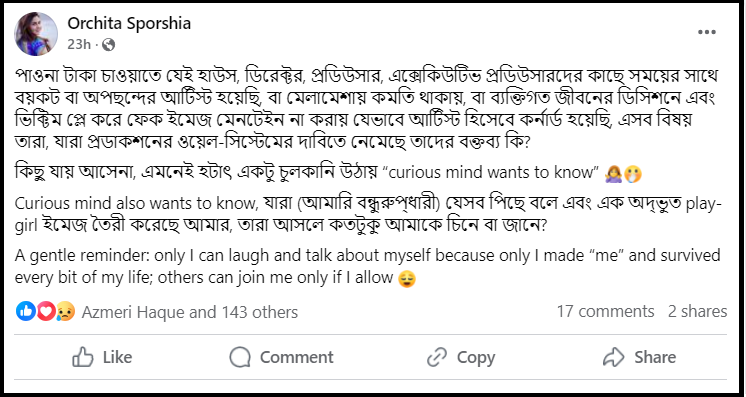View the 2 shares list

click(697, 311)
